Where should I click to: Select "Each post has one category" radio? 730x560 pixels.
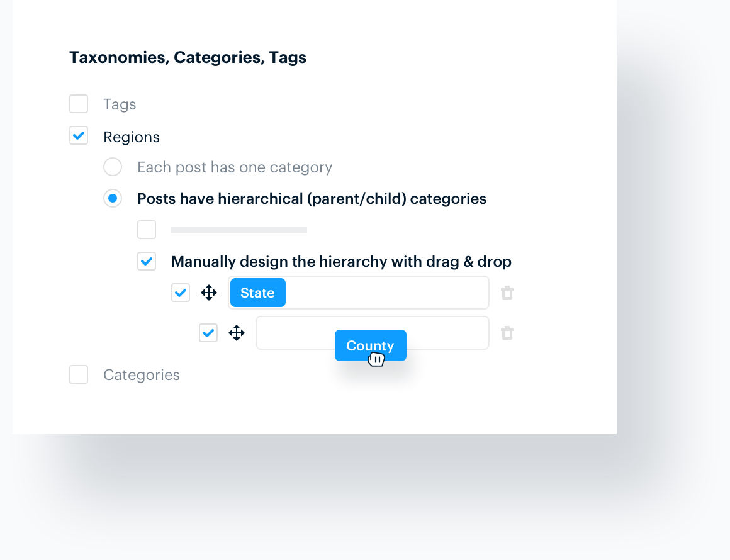113,167
